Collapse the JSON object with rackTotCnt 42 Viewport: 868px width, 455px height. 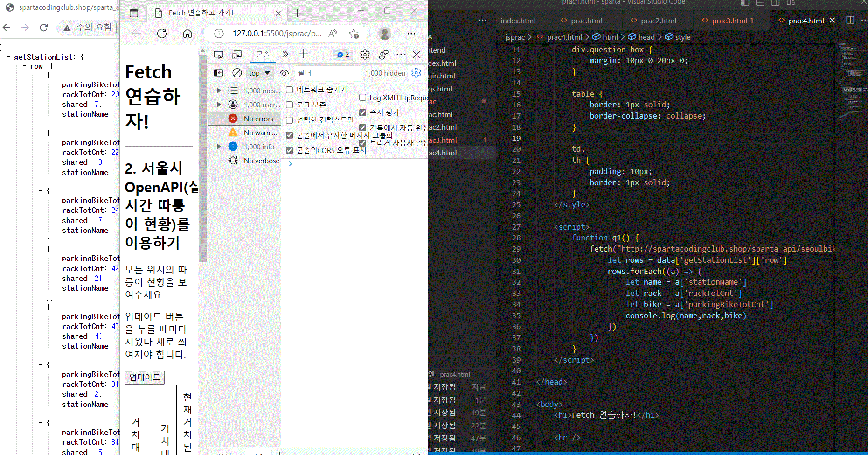[x=41, y=249]
